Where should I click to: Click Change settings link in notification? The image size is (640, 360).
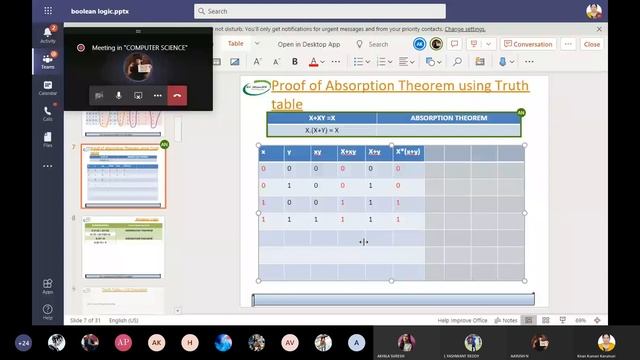click(x=465, y=29)
